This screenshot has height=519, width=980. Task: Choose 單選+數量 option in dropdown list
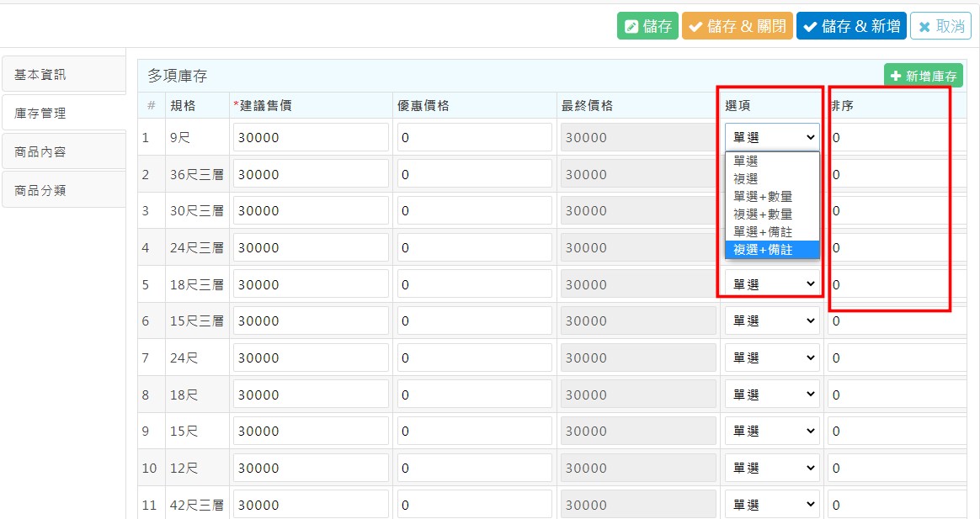[763, 196]
